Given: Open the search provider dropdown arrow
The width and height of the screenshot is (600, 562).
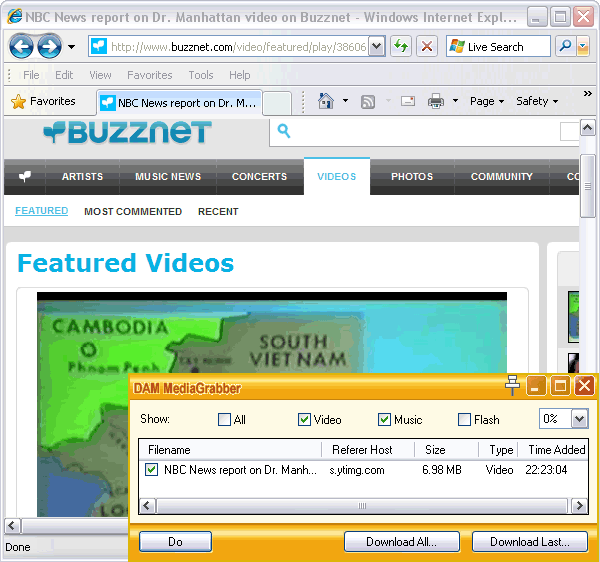Looking at the screenshot, I should pos(583,47).
